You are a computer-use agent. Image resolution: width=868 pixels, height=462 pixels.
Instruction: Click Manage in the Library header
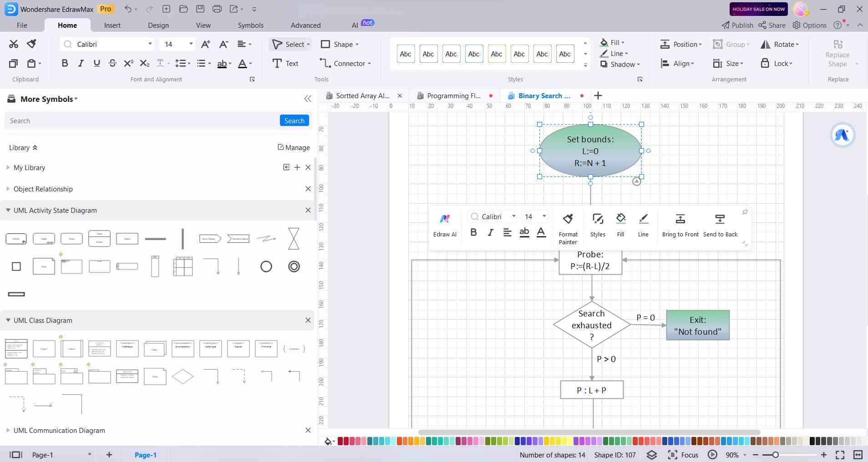pos(294,147)
